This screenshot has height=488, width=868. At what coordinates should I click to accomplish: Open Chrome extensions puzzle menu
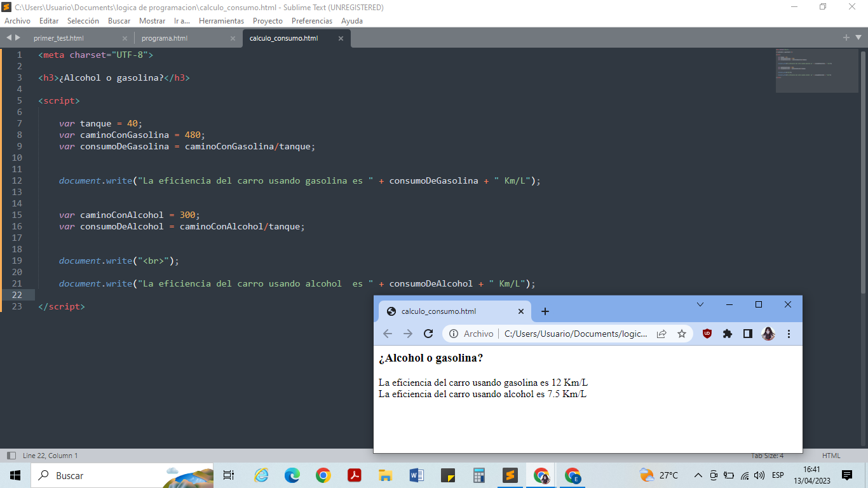tap(728, 334)
